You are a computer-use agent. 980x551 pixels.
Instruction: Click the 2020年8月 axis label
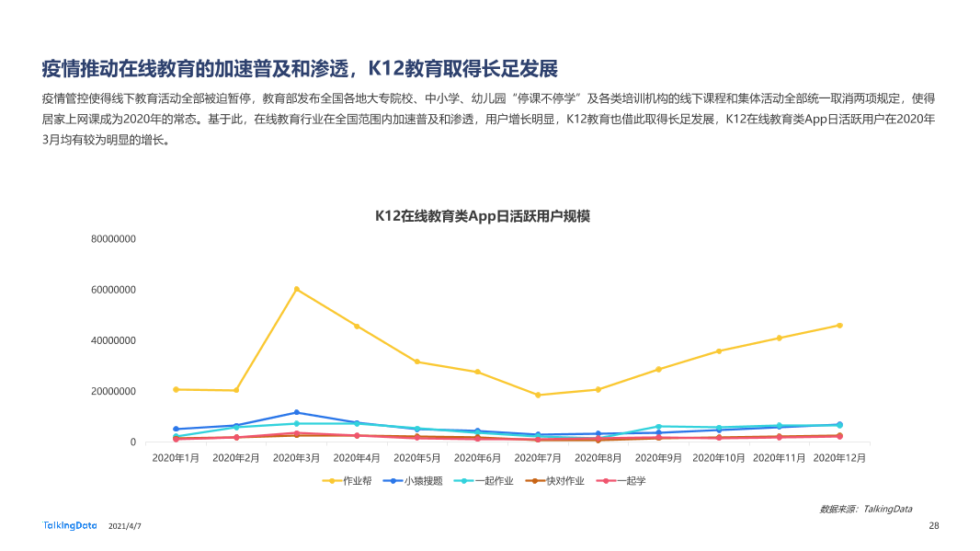coord(598,458)
